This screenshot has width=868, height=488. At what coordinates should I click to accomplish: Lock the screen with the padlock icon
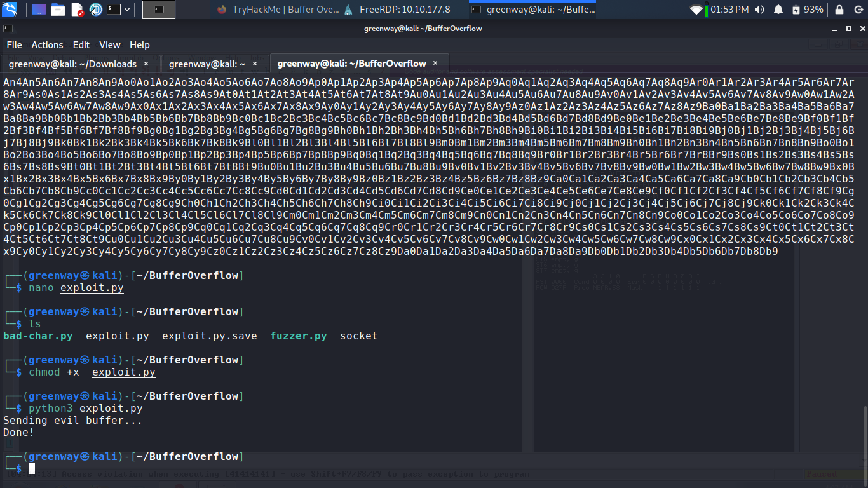tap(839, 10)
